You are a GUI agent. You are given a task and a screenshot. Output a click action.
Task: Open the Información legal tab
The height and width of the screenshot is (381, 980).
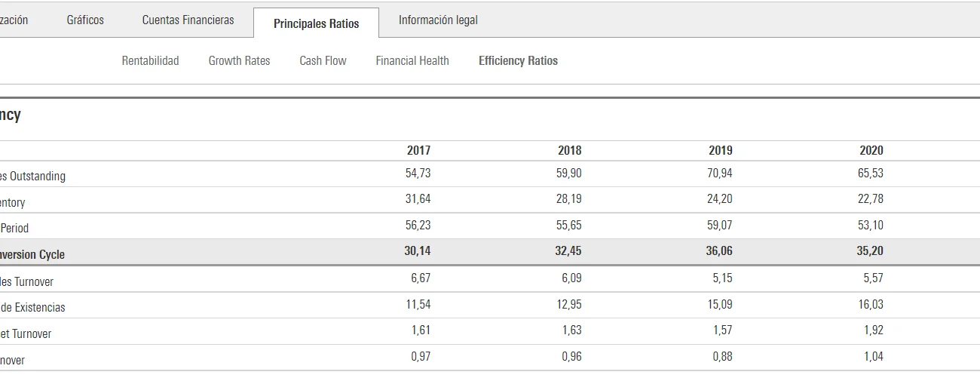438,20
